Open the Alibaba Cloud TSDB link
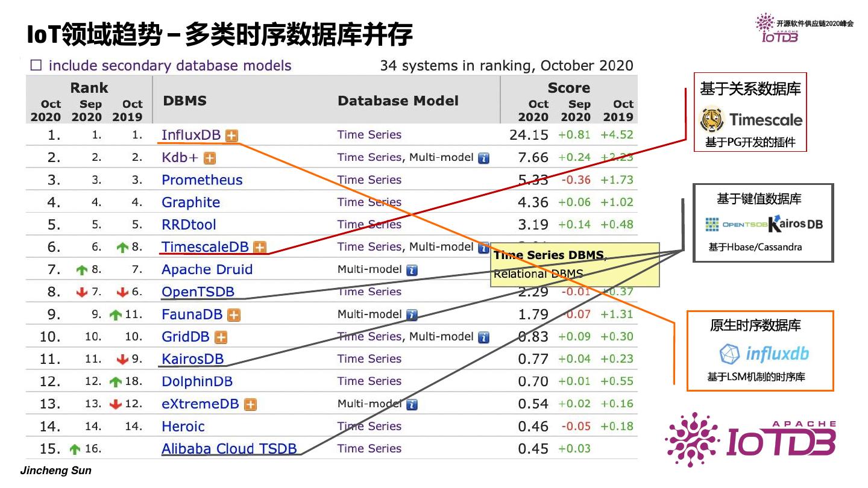This screenshot has height=488, width=868. coord(229,449)
